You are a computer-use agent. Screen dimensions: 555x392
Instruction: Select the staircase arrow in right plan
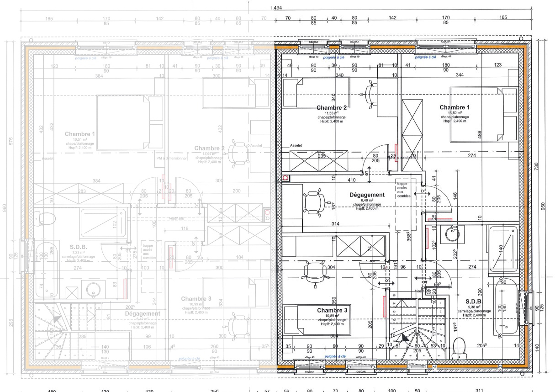point(404,338)
